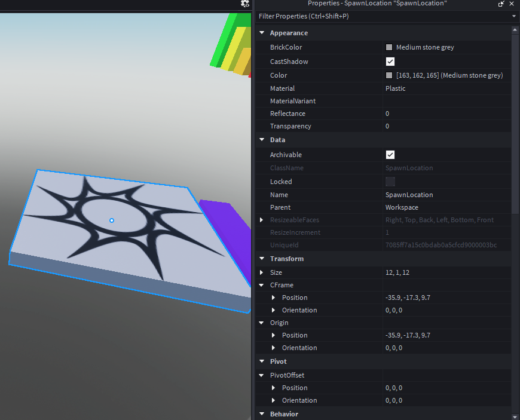Click the viewport settings gear icon
The height and width of the screenshot is (420, 520).
pyautogui.click(x=244, y=4)
